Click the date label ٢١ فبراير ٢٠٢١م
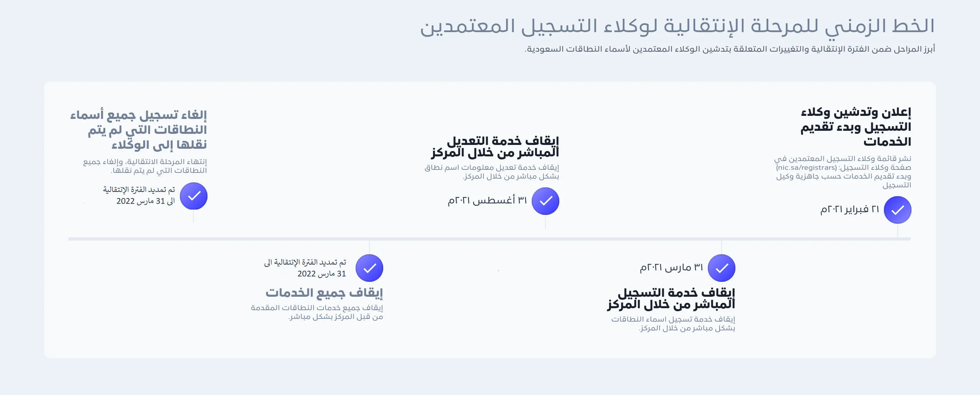 pos(849,210)
